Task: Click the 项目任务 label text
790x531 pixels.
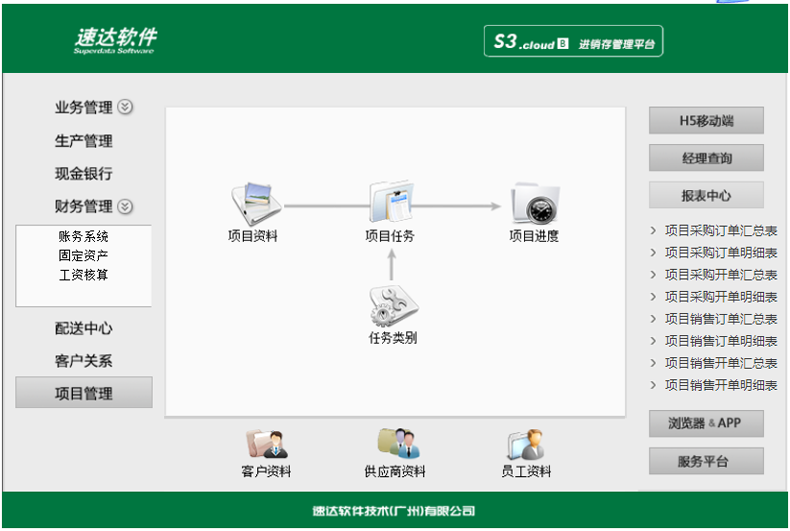Action: click(x=390, y=236)
